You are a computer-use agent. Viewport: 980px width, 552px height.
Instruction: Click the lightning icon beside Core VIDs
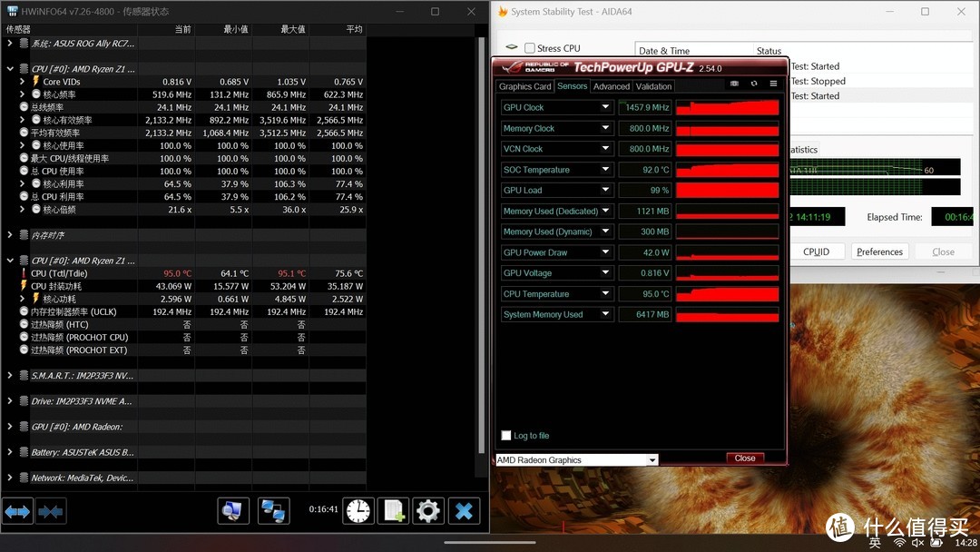click(x=35, y=82)
